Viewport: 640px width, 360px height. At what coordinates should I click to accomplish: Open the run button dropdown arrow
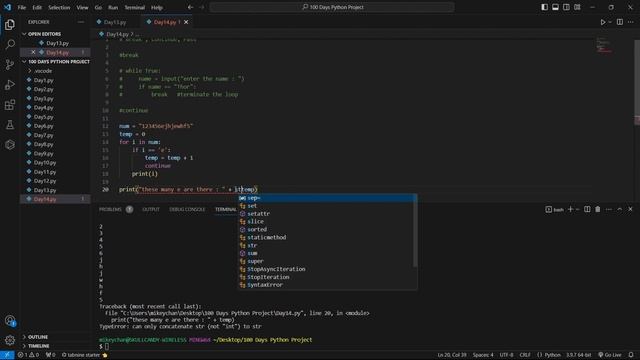[610, 22]
